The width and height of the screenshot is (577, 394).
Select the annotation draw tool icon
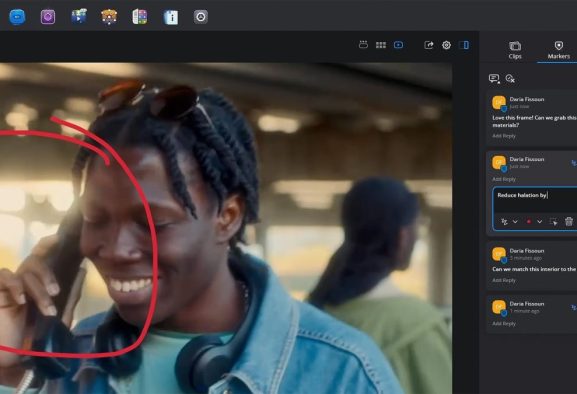point(505,221)
